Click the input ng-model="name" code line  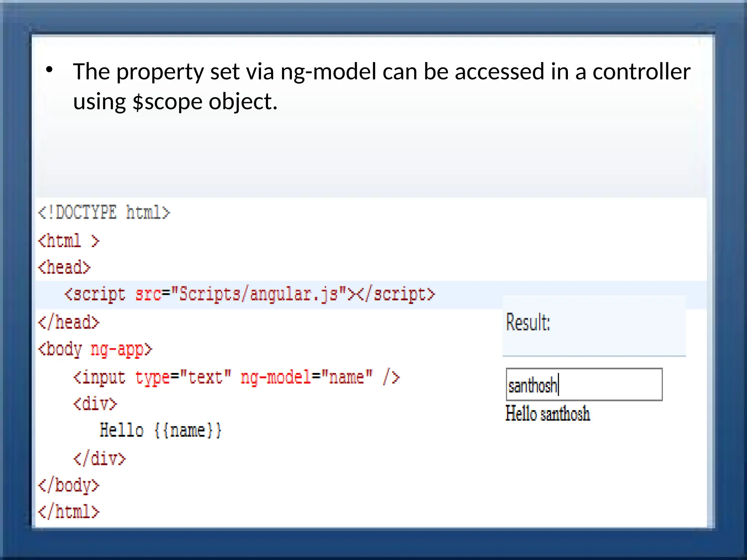pyautogui.click(x=236, y=377)
